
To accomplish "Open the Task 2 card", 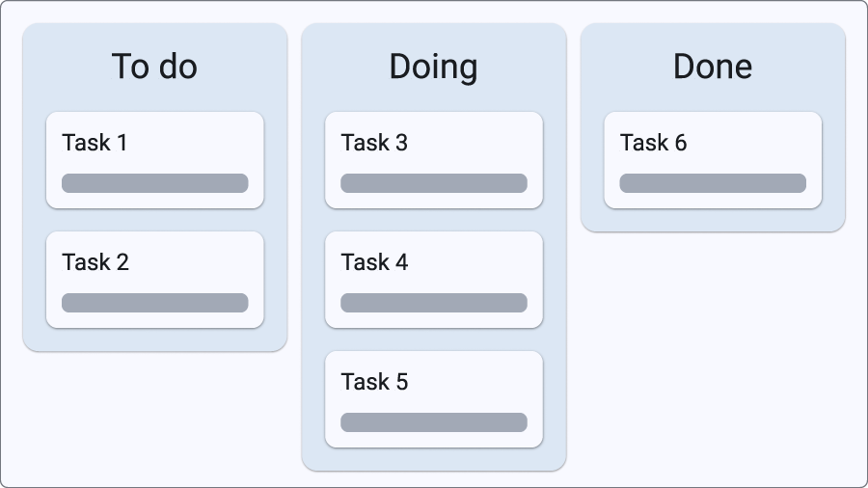I will click(x=154, y=279).
